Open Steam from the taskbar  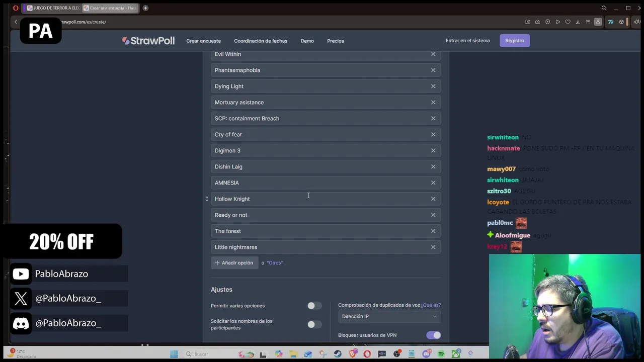pyautogui.click(x=338, y=354)
